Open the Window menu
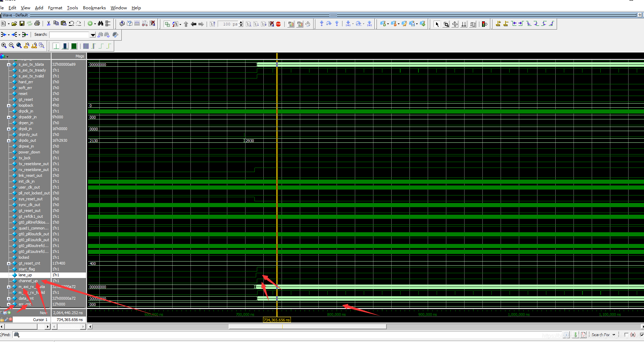This screenshot has width=644, height=342. (x=119, y=8)
